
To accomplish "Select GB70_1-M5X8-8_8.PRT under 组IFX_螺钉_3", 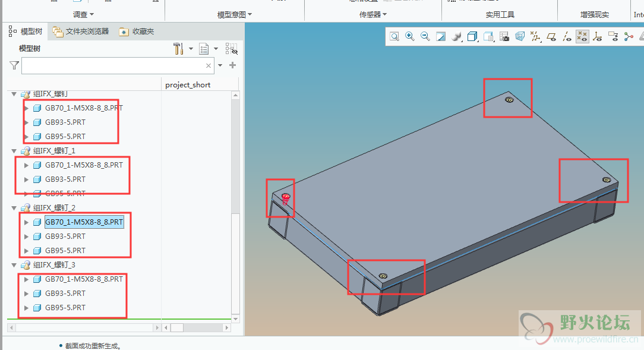I will tap(84, 279).
